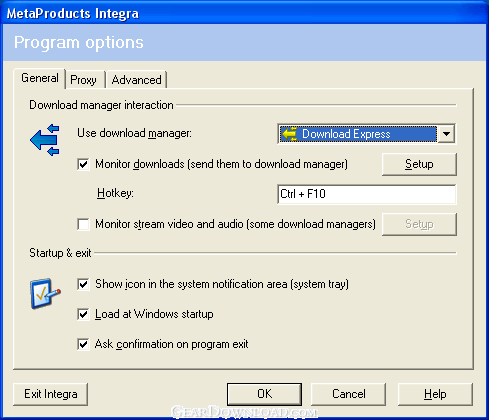Enable Monitor stream video and audio
The height and width of the screenshot is (420, 489).
pyautogui.click(x=83, y=224)
